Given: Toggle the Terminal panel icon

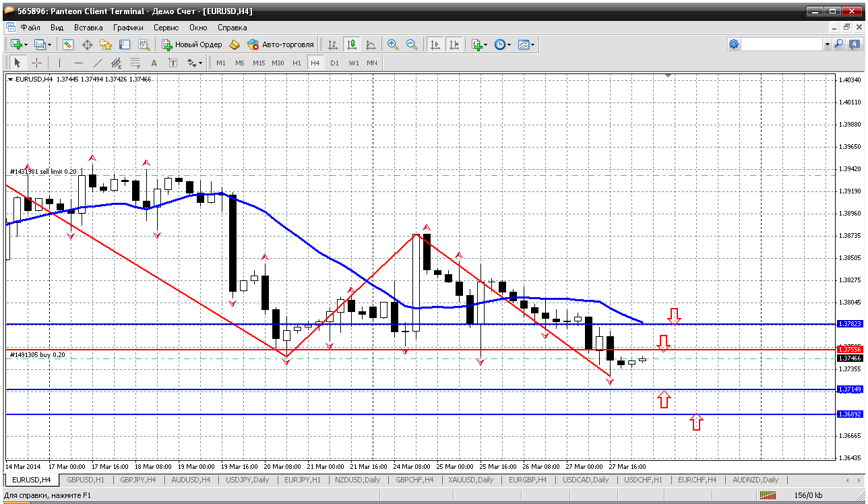Looking at the screenshot, I should [125, 44].
